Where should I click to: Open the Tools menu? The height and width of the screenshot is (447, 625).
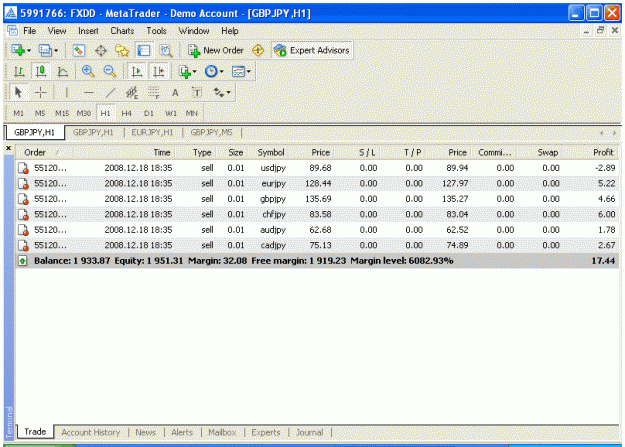tap(156, 31)
